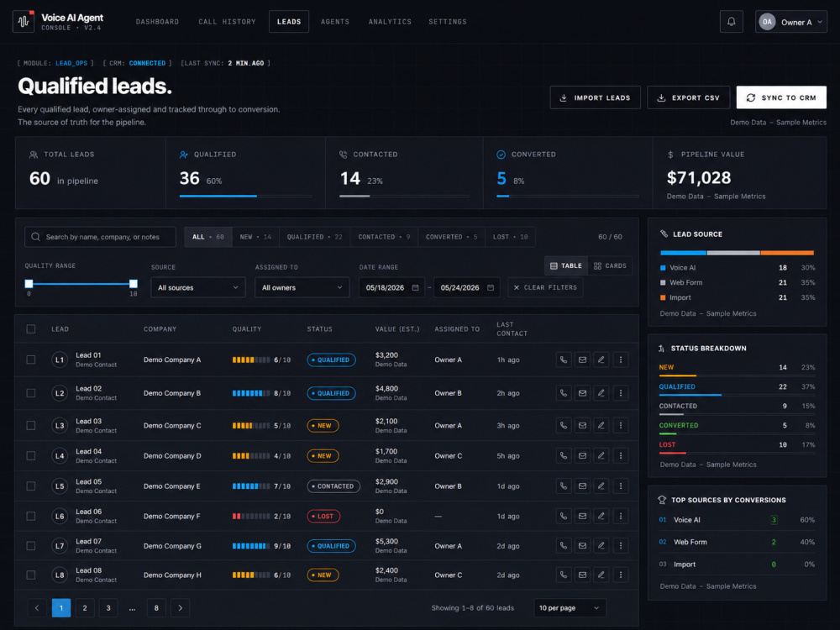Viewport: 840px width, 630px height.
Task: Go to page 2
Action: click(85, 608)
